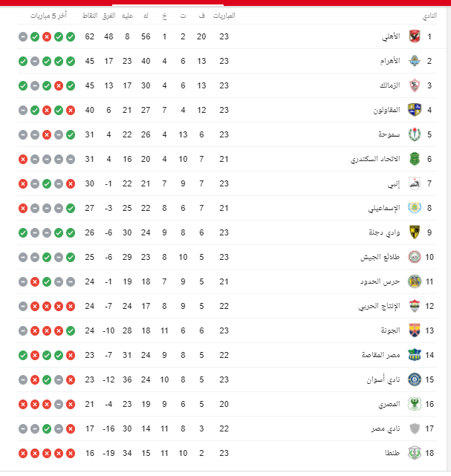Click Al Ahly's grey draw form icon

(23, 36)
